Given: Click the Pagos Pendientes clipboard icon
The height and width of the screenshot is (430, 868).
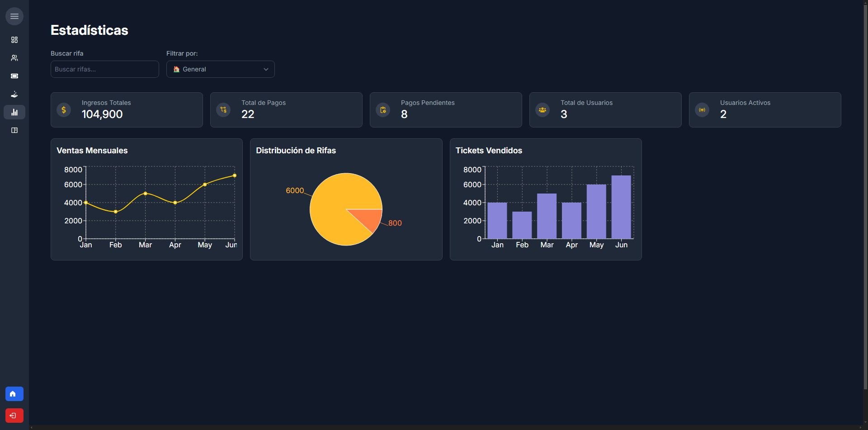Looking at the screenshot, I should (383, 110).
